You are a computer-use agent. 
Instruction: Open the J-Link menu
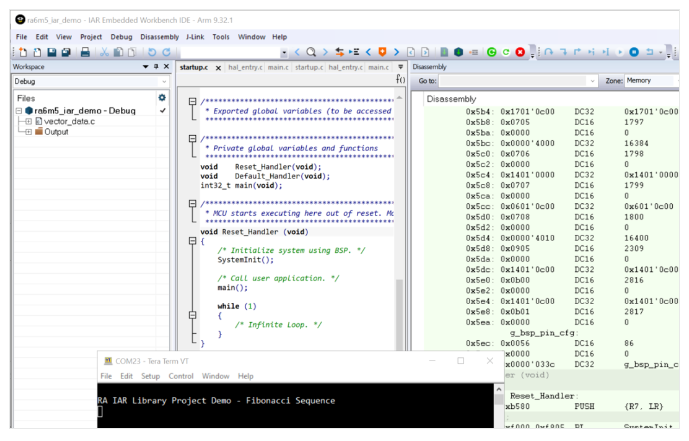click(x=195, y=37)
